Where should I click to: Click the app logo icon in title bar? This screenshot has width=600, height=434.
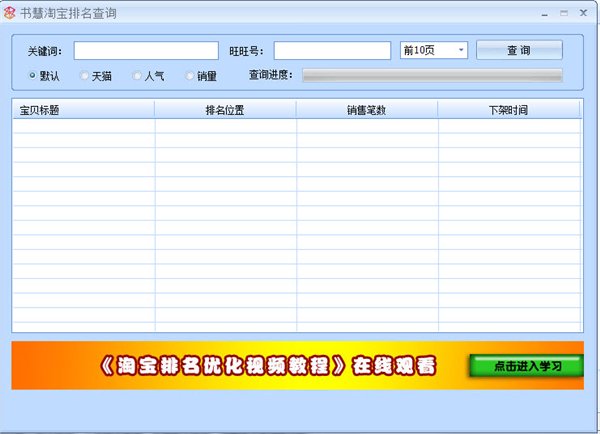[10, 13]
